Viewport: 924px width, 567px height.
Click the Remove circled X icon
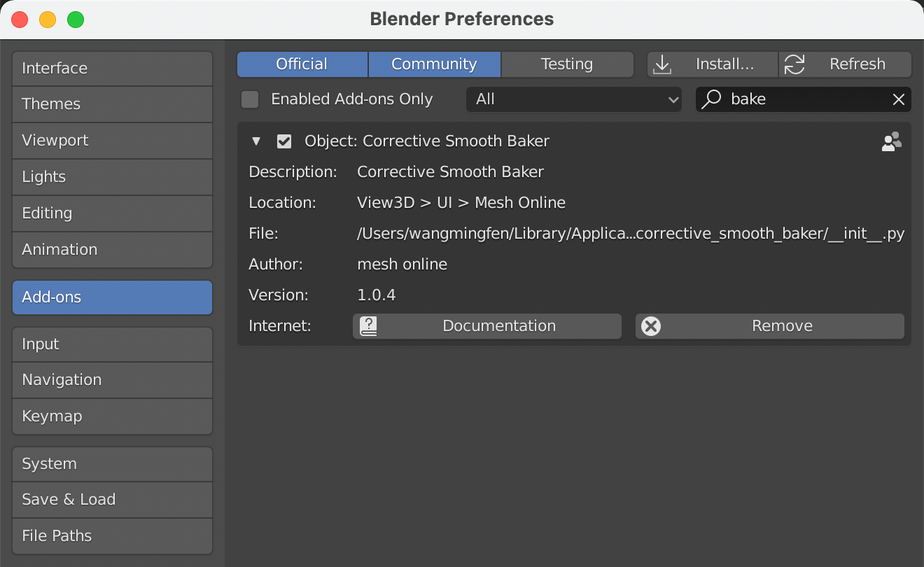[651, 326]
